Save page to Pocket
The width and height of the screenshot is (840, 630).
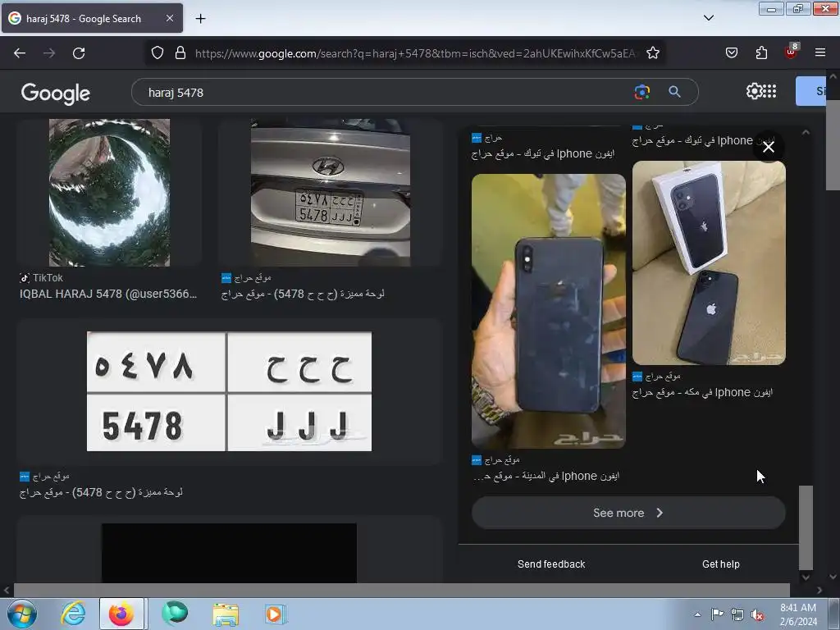pos(731,52)
